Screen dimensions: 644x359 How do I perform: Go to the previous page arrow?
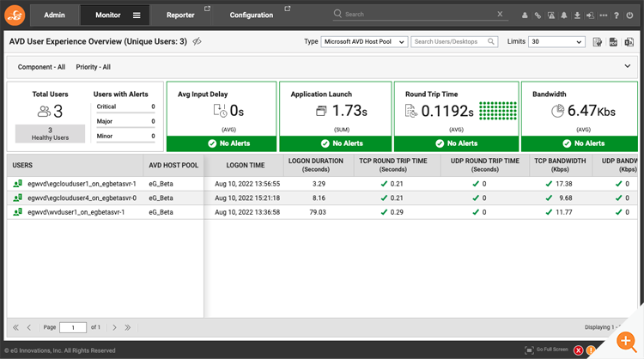[x=28, y=327]
